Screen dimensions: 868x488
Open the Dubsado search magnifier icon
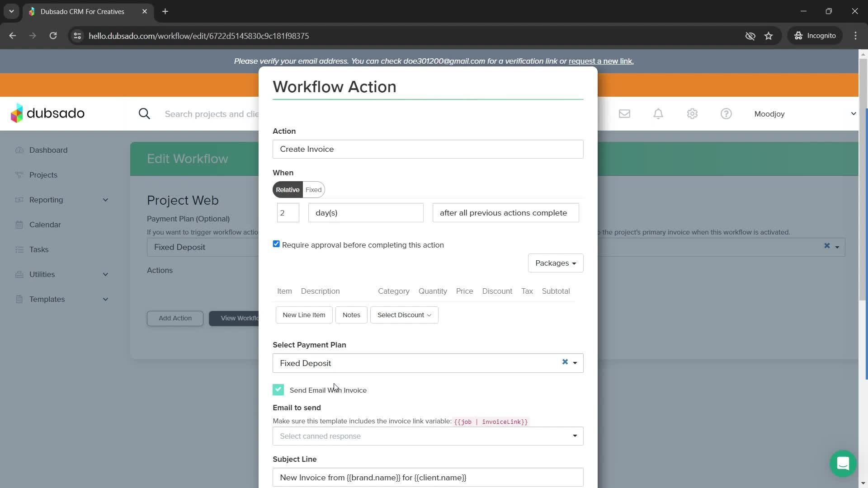[x=144, y=114]
